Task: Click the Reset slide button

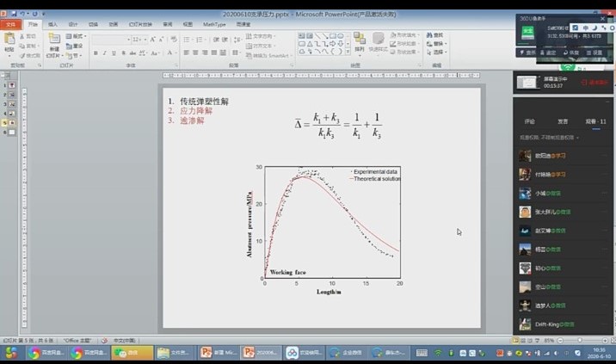Action: [75, 46]
